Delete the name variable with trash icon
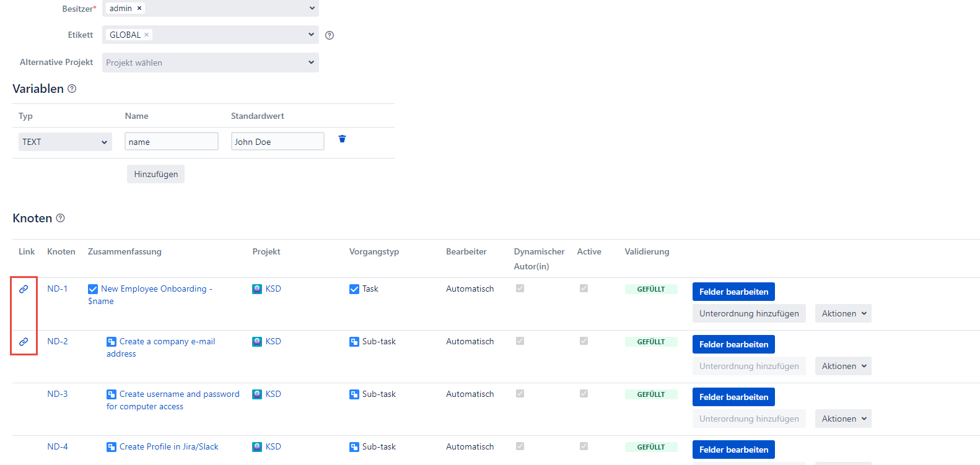 [x=342, y=139]
